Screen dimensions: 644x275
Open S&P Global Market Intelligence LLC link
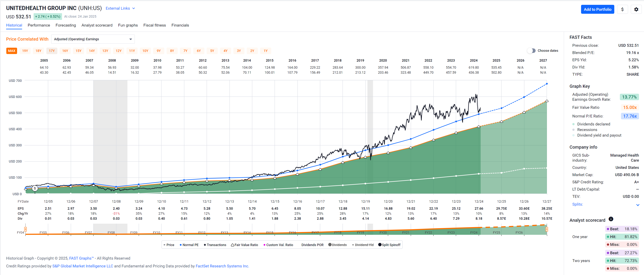point(83,266)
